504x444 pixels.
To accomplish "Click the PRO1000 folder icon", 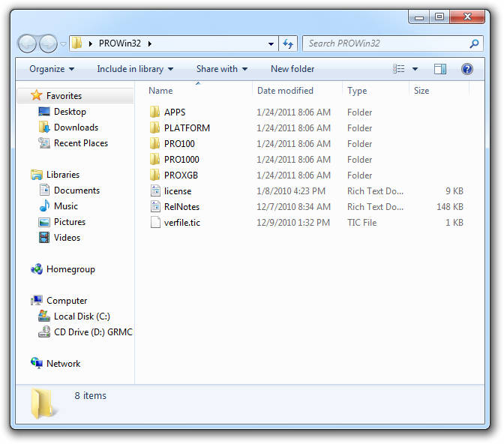I will 155,159.
